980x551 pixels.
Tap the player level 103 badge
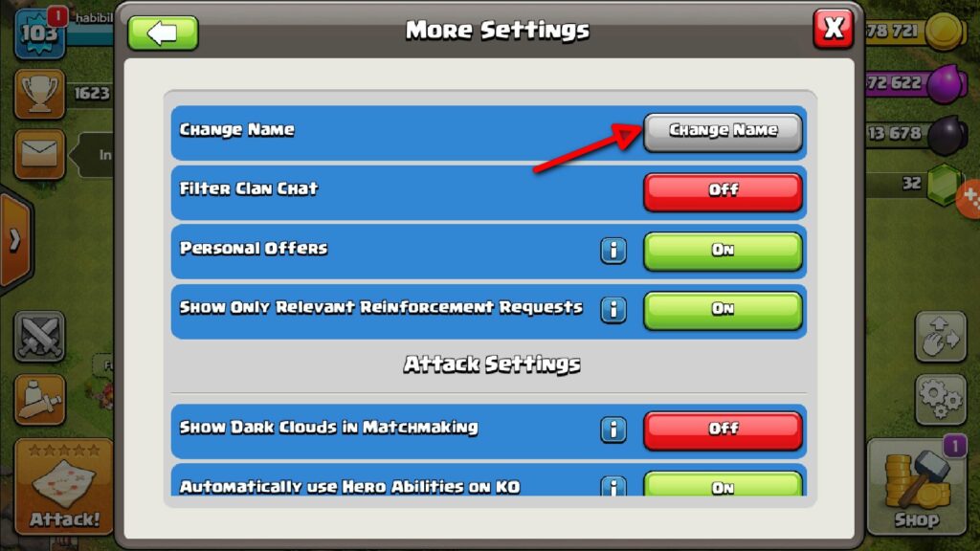pyautogui.click(x=39, y=33)
